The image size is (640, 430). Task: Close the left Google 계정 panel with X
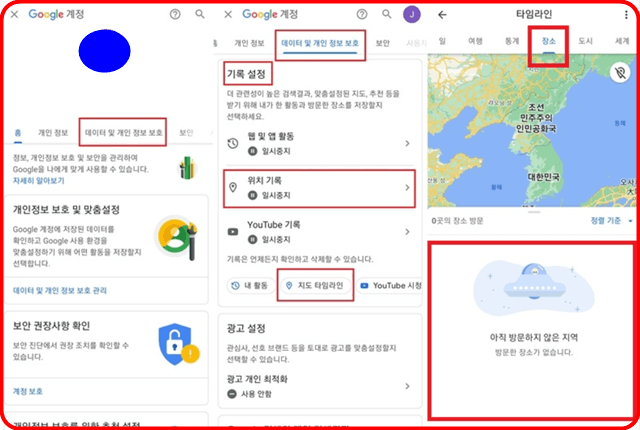pos(14,15)
